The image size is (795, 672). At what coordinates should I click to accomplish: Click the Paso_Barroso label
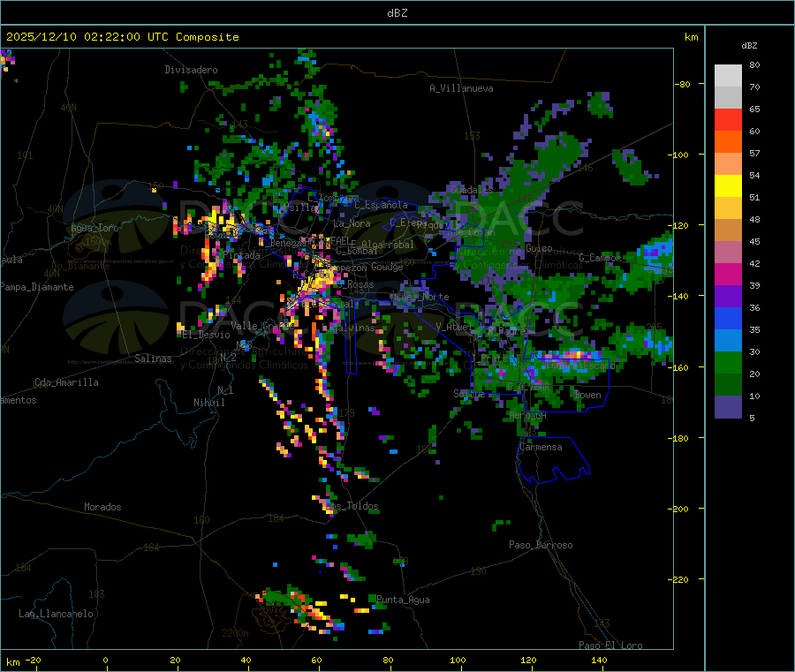point(541,545)
